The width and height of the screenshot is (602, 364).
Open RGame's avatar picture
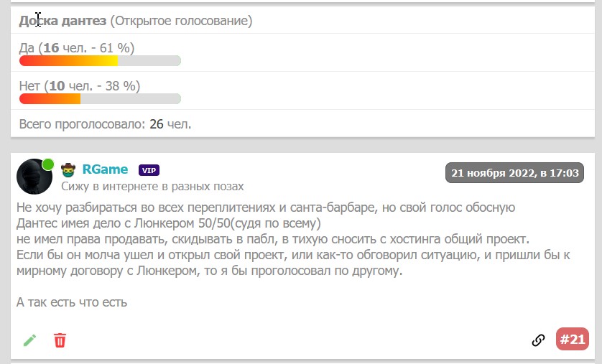point(33,177)
